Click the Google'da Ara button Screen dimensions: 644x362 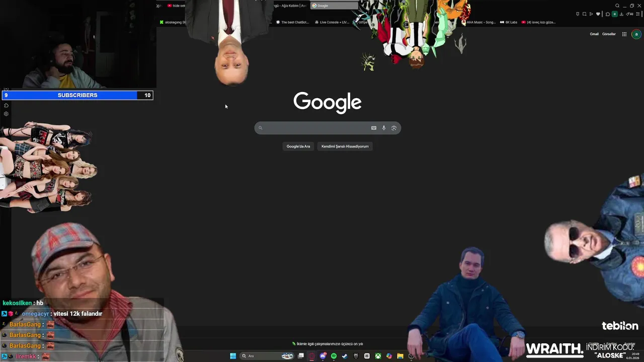[x=298, y=146]
